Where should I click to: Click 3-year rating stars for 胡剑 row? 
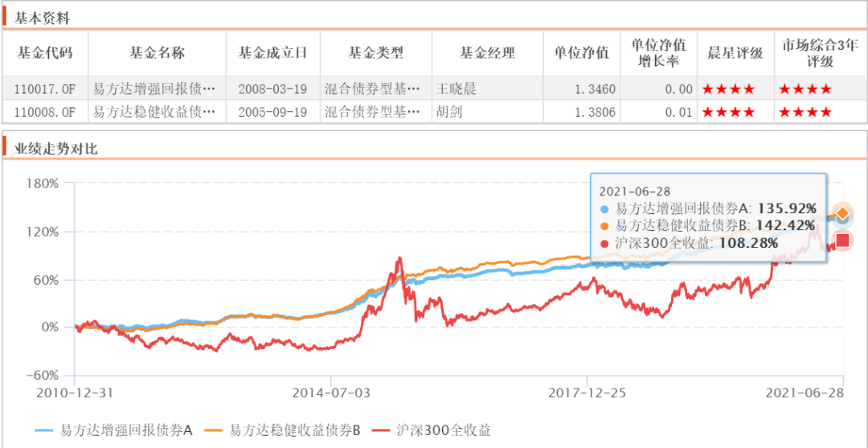(x=805, y=113)
